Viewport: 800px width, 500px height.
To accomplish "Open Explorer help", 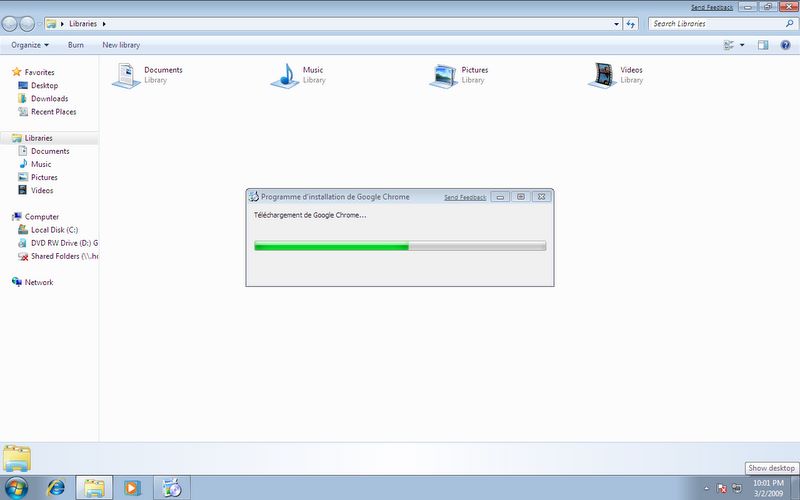I will point(786,45).
